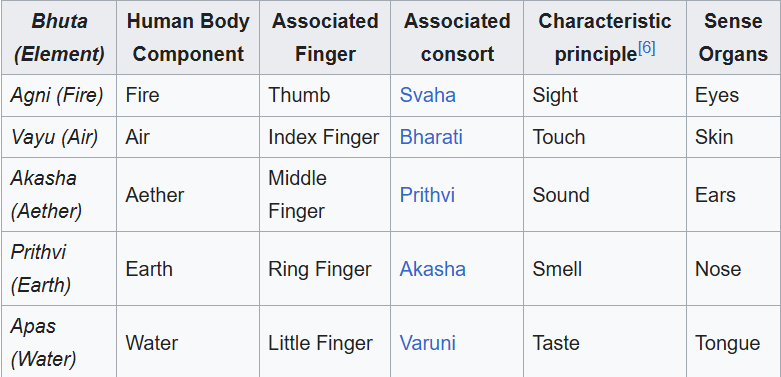The width and height of the screenshot is (781, 377).
Task: Select the Skin cell
Action: pyautogui.click(x=733, y=137)
